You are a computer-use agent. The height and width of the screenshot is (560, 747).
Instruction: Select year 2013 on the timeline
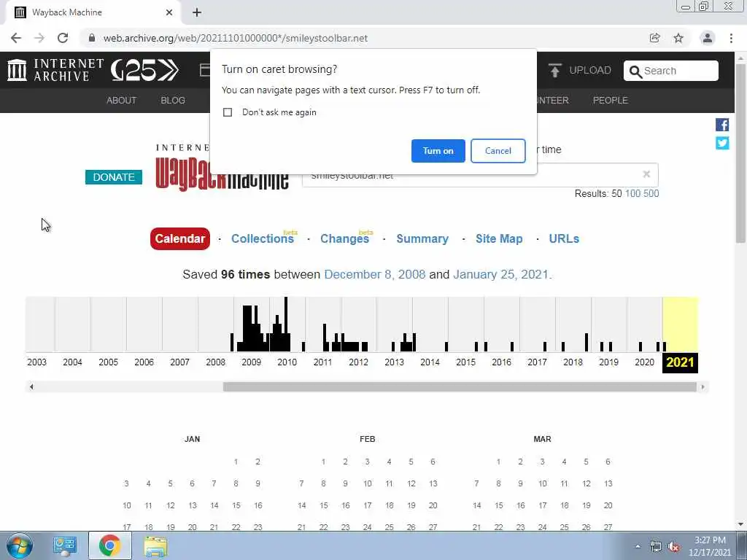coord(394,362)
